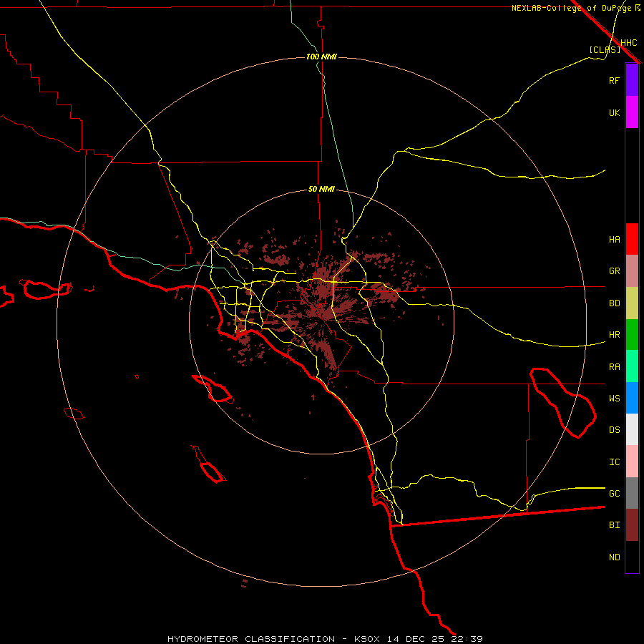The image size is (644, 644).
Task: Click the 100 NMI range ring label
Action: pyautogui.click(x=321, y=57)
